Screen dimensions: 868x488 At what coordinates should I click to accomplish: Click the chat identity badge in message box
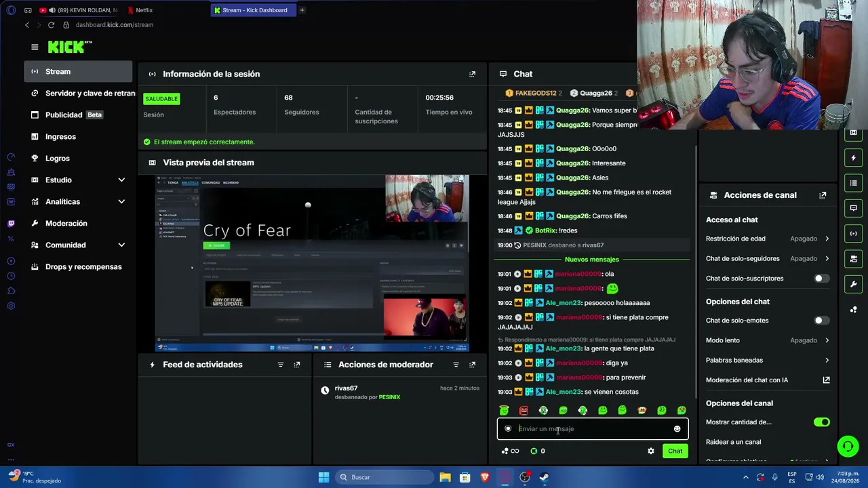(x=508, y=428)
